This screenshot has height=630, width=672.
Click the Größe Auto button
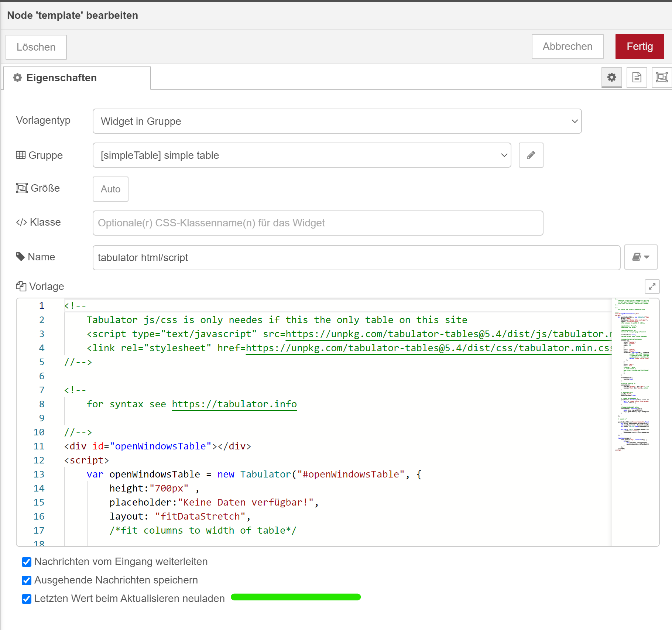click(x=110, y=189)
